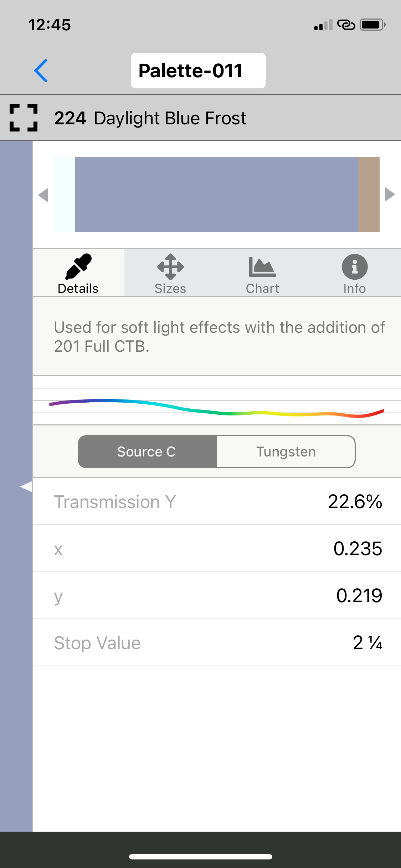
Task: Tap the 224 Daylight Blue Frost header
Action: [150, 118]
